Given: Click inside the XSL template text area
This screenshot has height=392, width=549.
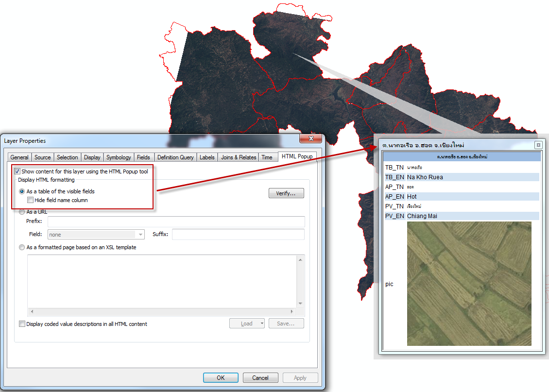Looking at the screenshot, I should (162, 281).
